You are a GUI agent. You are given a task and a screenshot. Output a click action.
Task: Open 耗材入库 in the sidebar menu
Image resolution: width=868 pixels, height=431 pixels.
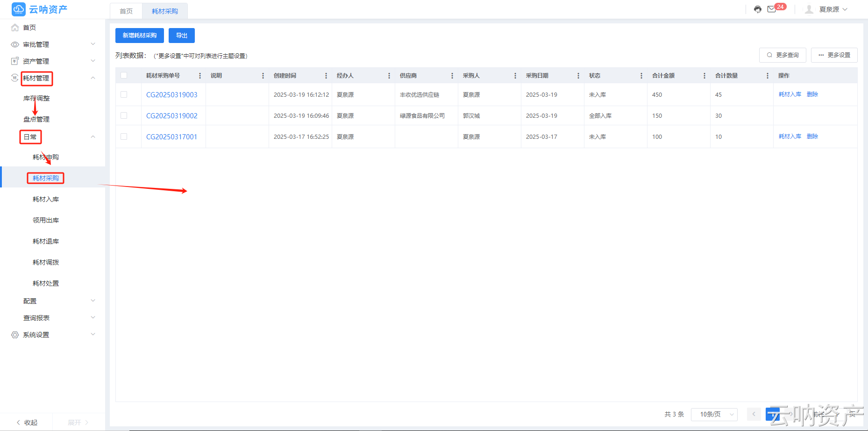coord(46,199)
